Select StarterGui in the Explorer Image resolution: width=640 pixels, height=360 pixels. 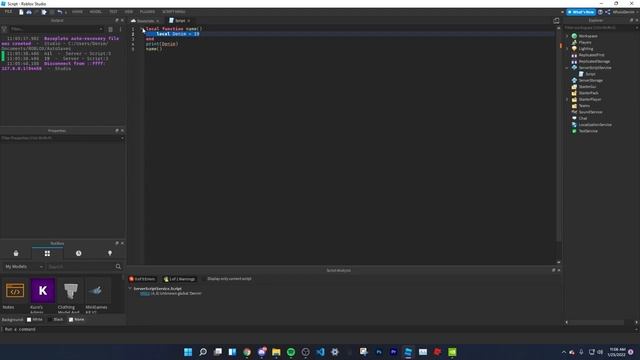[x=587, y=87]
